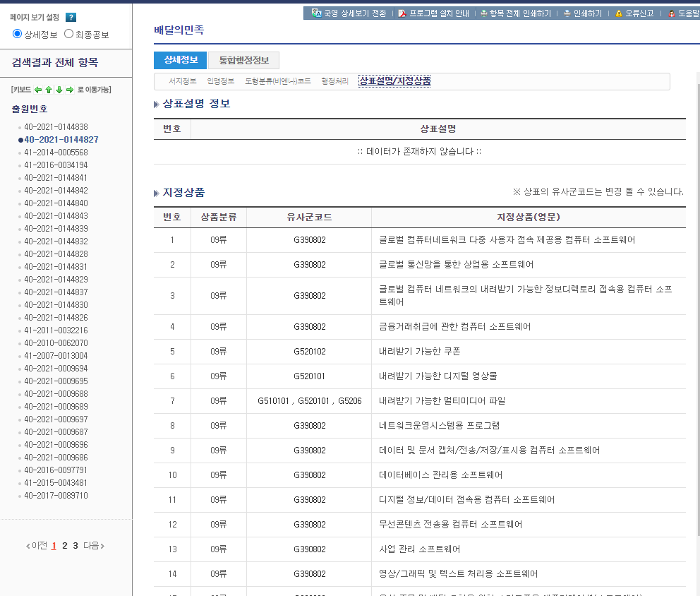Viewport: 700px width, 596px height.
Task: Select the 상세정보 radio button
Action: click(17, 34)
